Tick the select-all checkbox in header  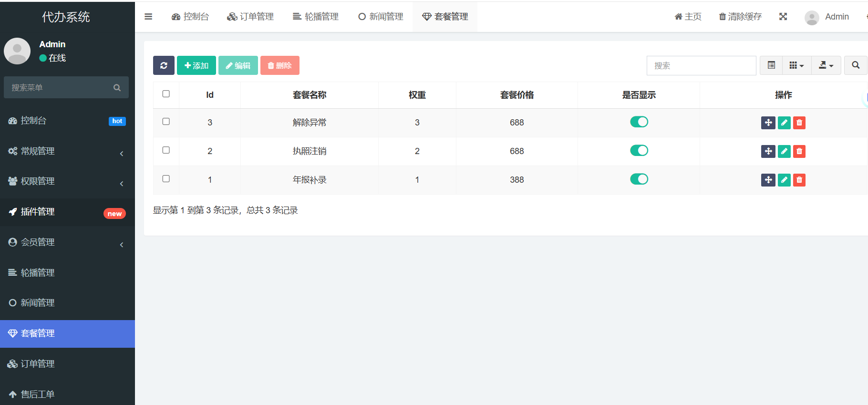pyautogui.click(x=166, y=94)
